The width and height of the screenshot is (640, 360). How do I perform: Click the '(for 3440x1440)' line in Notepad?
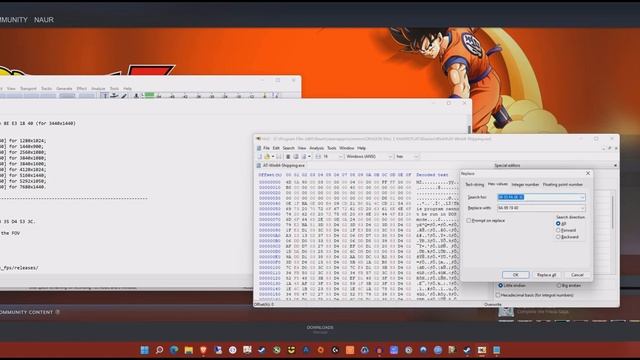coord(56,123)
